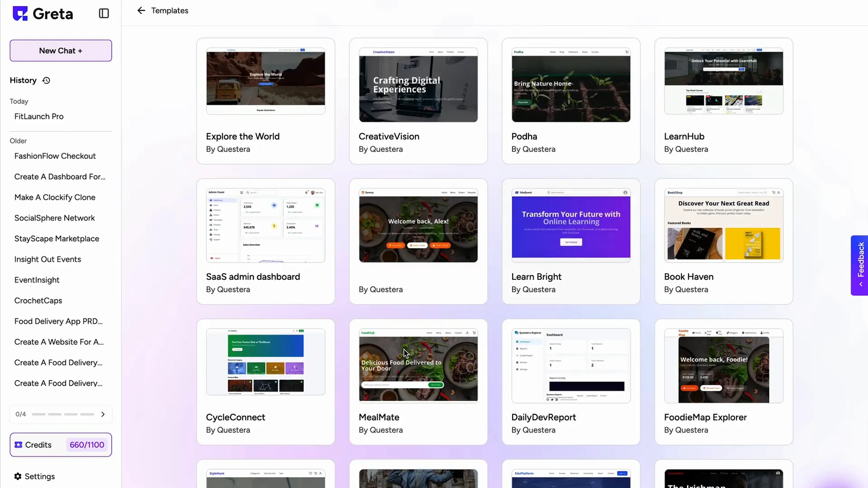Select DailyDevReport template thumbnail
Screen dimensions: 868x488
click(571, 365)
